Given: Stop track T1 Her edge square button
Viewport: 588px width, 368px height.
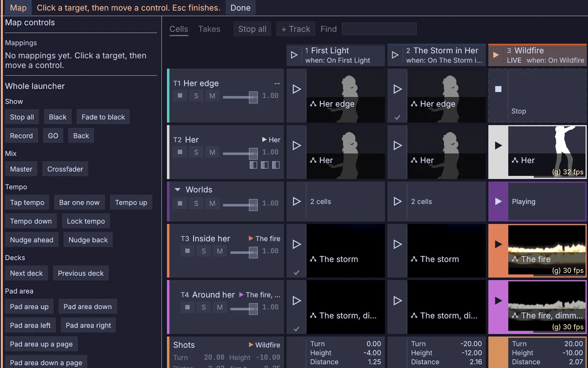Looking at the screenshot, I should pyautogui.click(x=180, y=96).
